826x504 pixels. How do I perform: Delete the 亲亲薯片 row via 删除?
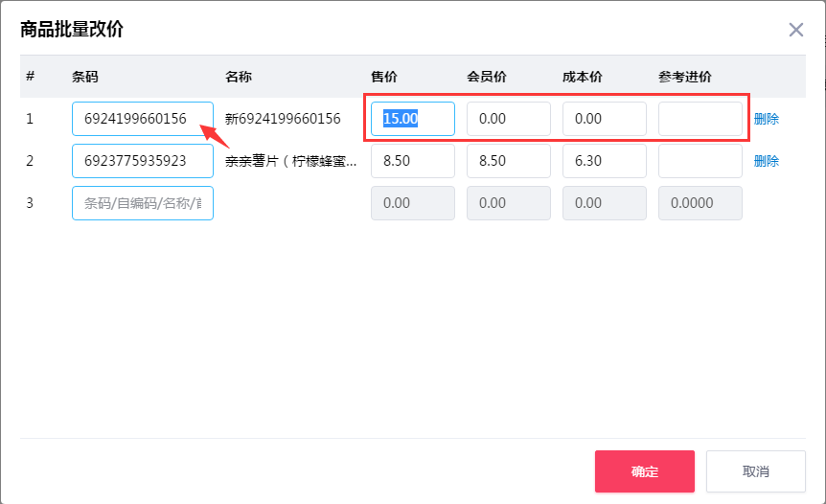click(766, 161)
